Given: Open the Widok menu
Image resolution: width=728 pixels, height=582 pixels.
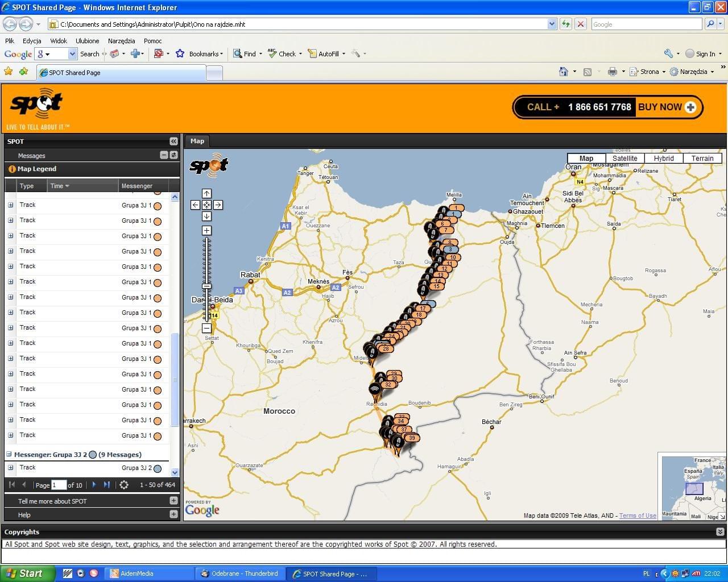Looking at the screenshot, I should coord(59,41).
